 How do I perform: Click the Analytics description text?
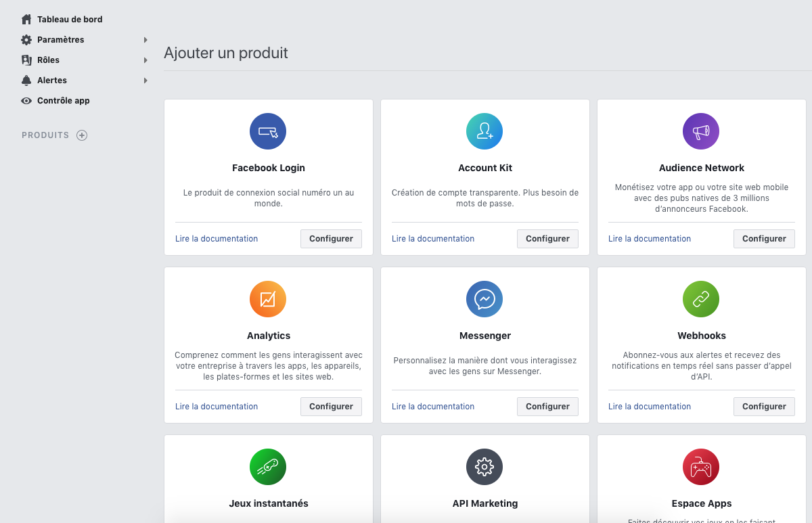(269, 366)
